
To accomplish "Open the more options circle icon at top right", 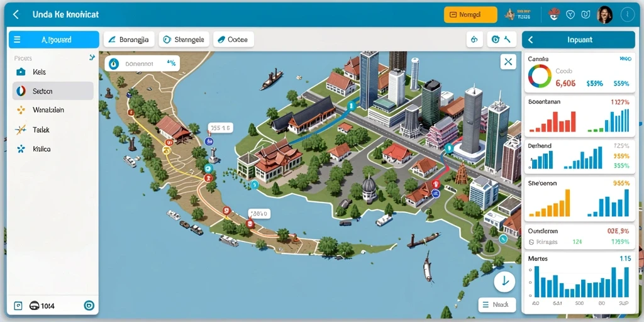I will (x=627, y=15).
